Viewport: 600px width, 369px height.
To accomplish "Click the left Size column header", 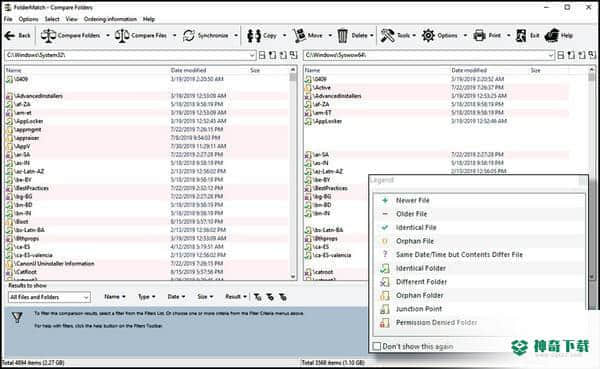I will point(255,70).
